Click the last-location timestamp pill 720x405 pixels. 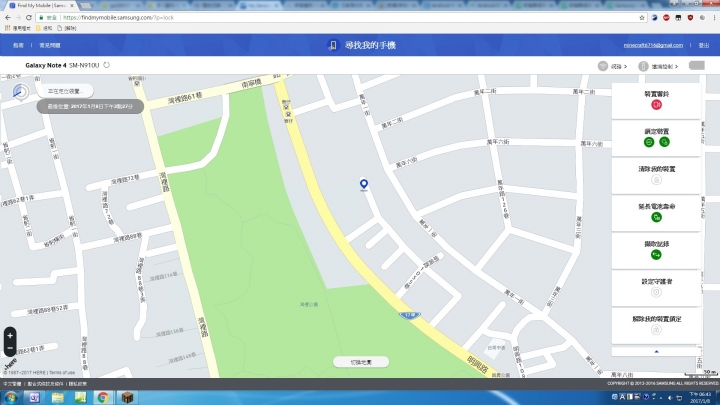[x=90, y=106]
